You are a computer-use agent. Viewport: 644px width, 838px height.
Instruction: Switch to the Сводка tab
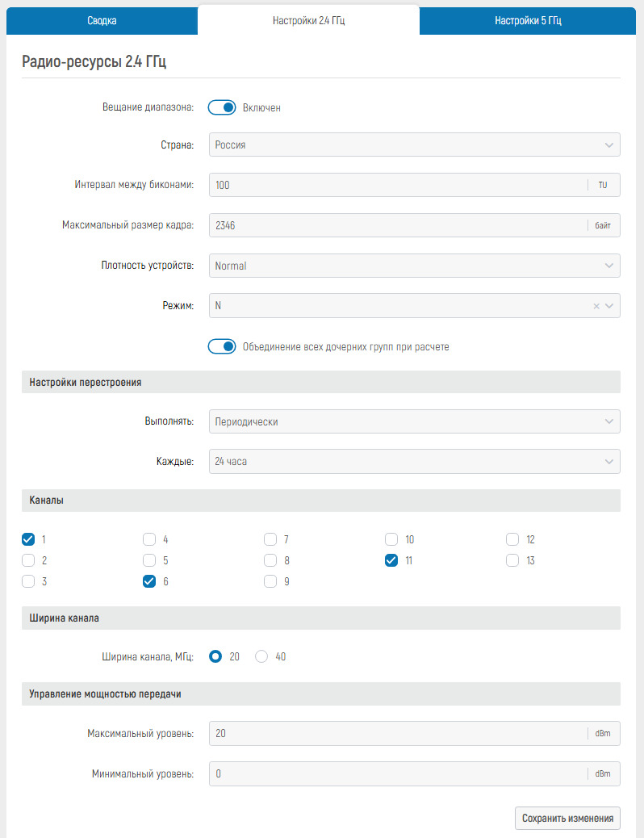102,21
